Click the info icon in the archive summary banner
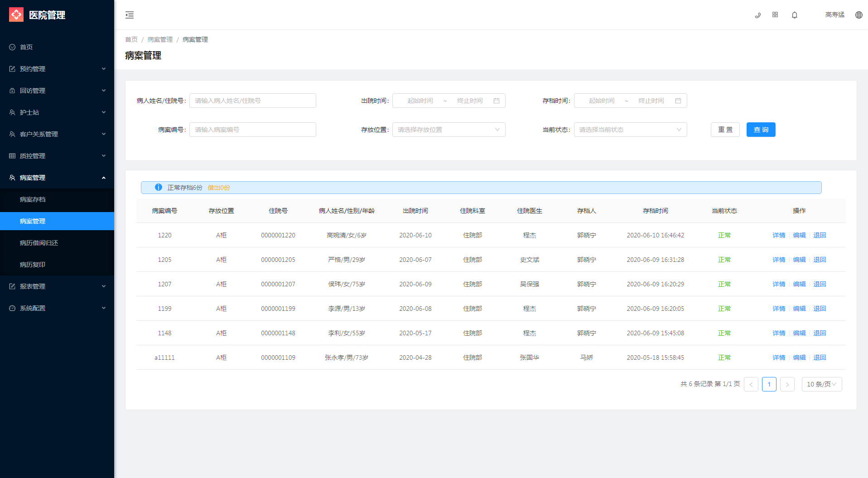868x478 pixels. click(159, 187)
